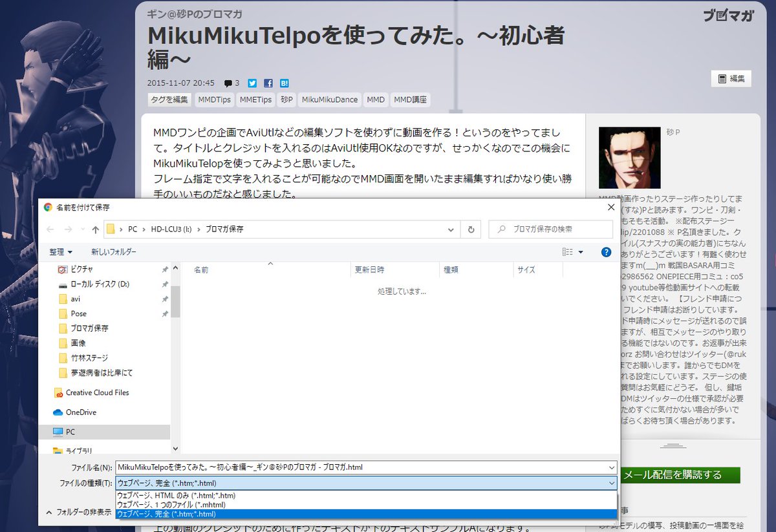Open the help question mark icon
The image size is (776, 532).
[607, 252]
